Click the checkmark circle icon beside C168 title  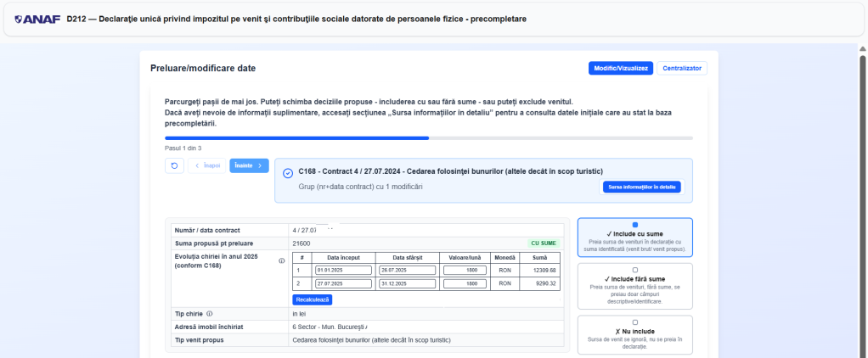coord(288,172)
